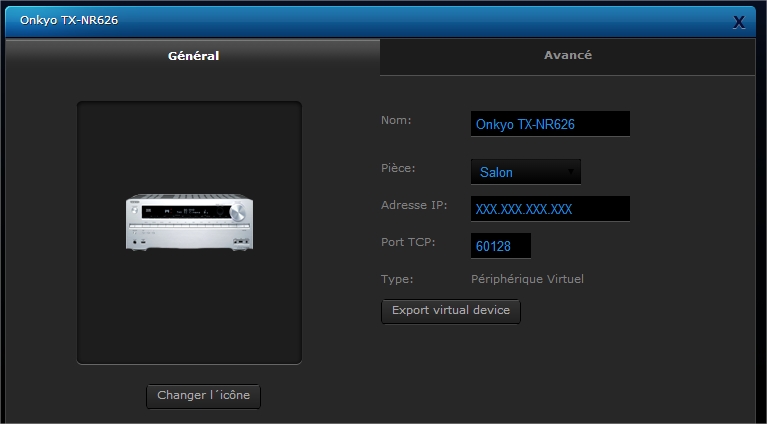Click the Adresse IP input field
The image size is (767, 424).
[550, 209]
